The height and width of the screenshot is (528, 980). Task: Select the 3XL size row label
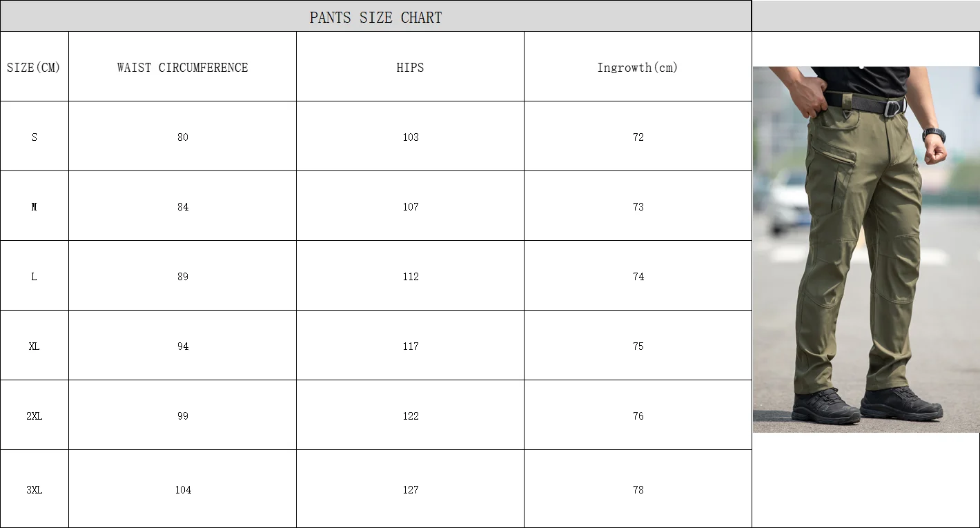coord(34,490)
